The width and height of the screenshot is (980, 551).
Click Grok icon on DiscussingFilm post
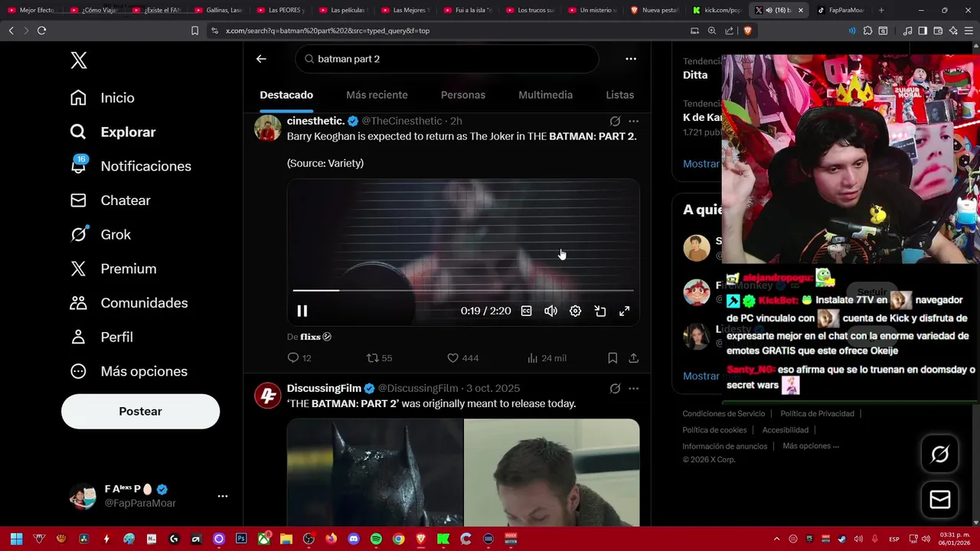[615, 389]
